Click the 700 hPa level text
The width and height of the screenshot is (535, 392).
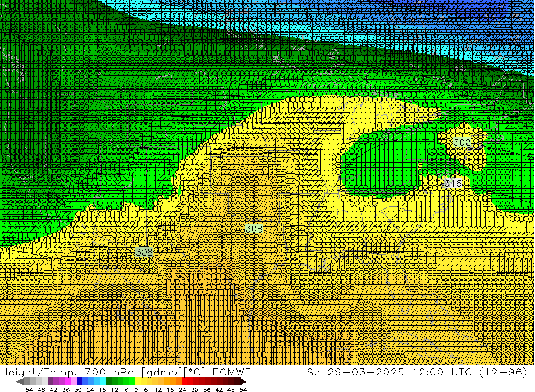tap(109, 372)
